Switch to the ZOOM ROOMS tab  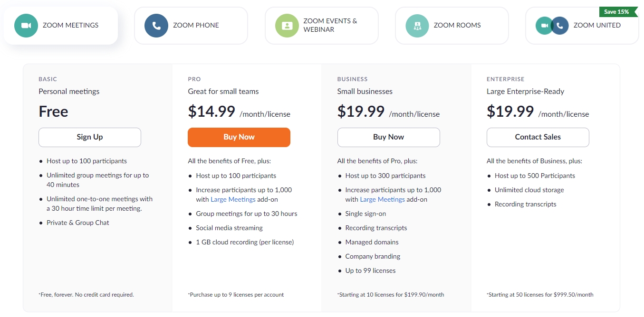457,26
